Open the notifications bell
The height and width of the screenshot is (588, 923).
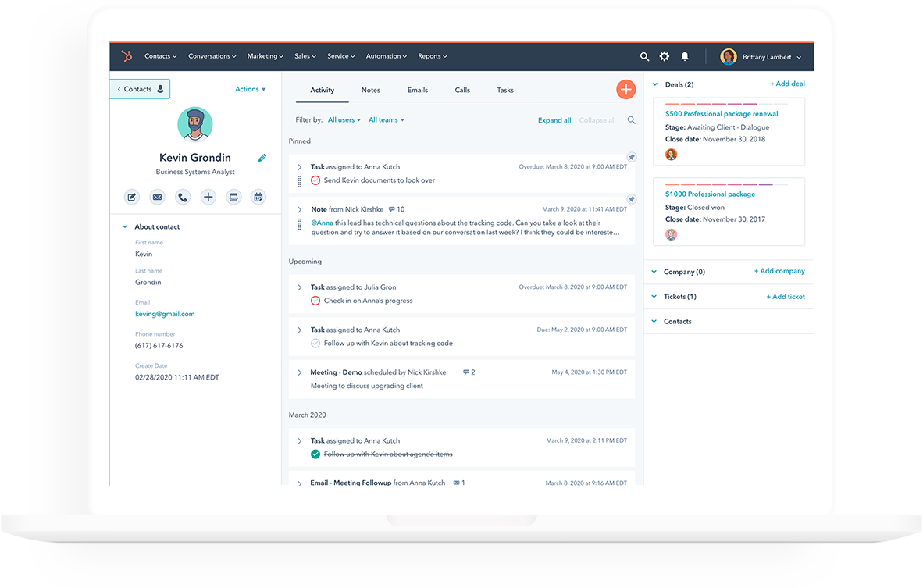coord(685,57)
